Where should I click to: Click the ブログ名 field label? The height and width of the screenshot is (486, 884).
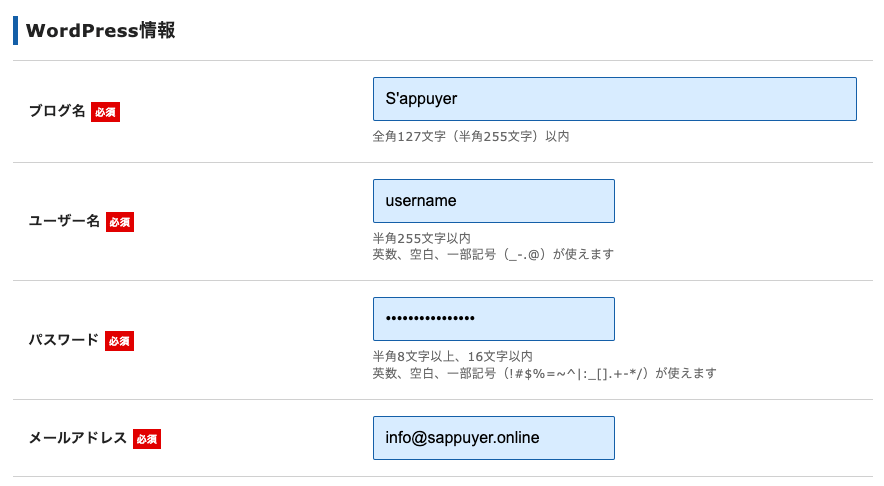click(x=57, y=112)
